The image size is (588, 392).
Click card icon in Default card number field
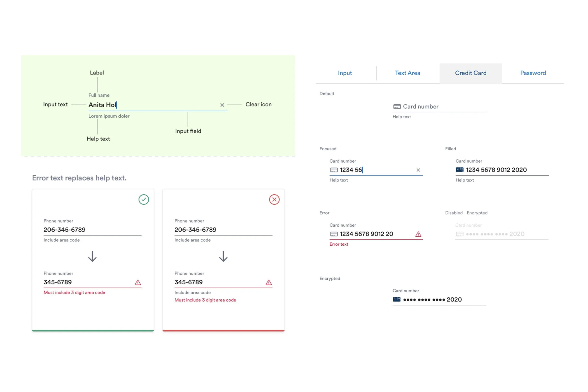[x=397, y=107]
